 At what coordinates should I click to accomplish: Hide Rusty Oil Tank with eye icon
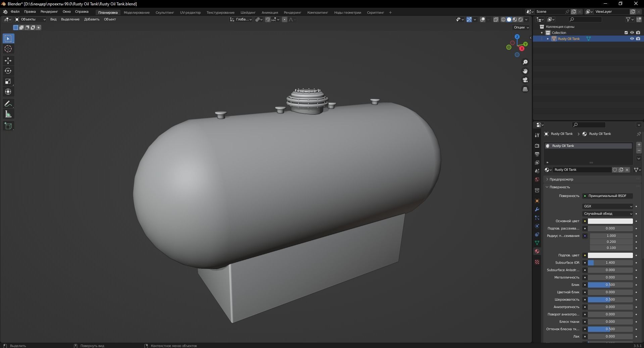[632, 39]
